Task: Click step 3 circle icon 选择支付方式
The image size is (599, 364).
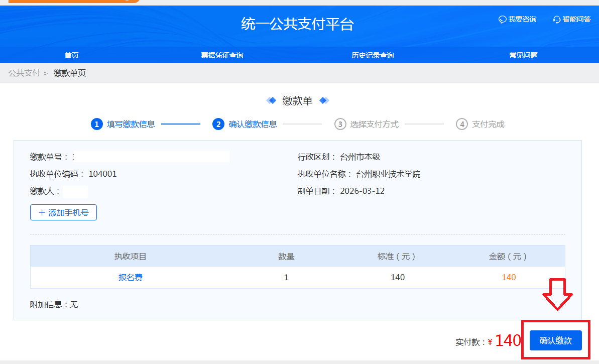Action: point(340,124)
